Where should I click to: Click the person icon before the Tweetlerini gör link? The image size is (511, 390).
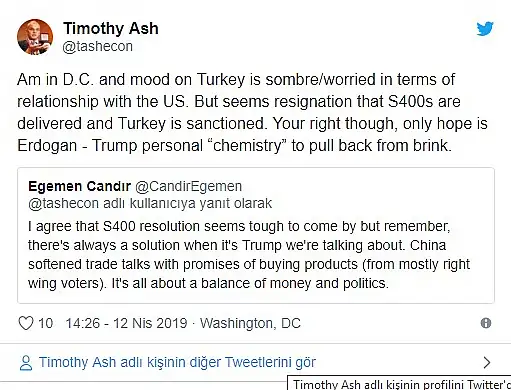pos(26,363)
